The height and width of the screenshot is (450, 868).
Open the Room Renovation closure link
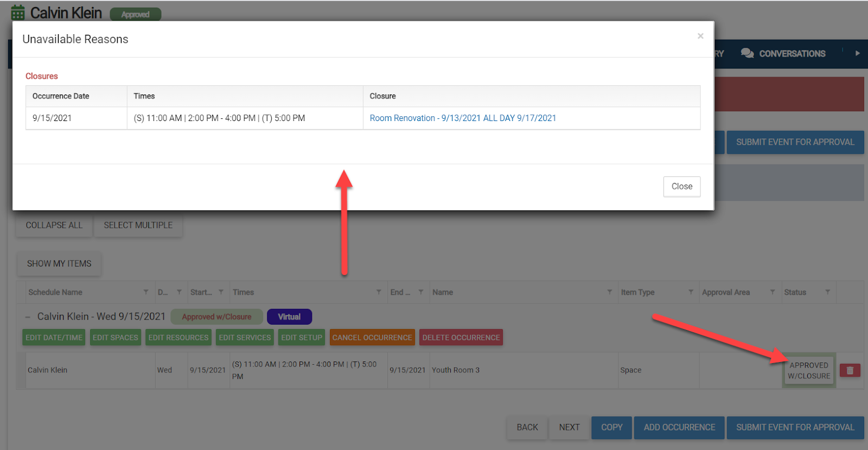point(462,118)
